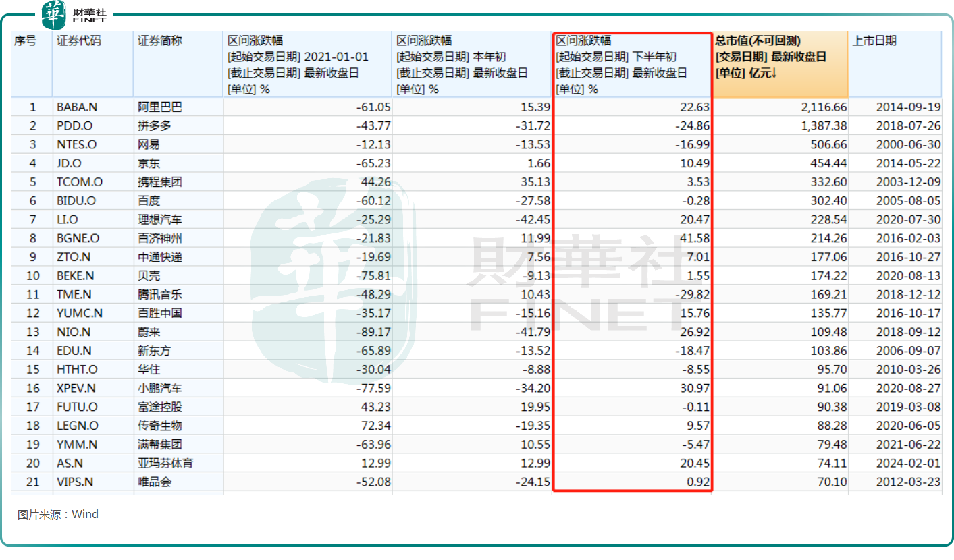Select the VIPS.N ticker cell
This screenshot has height=560, width=954.
pos(93,482)
